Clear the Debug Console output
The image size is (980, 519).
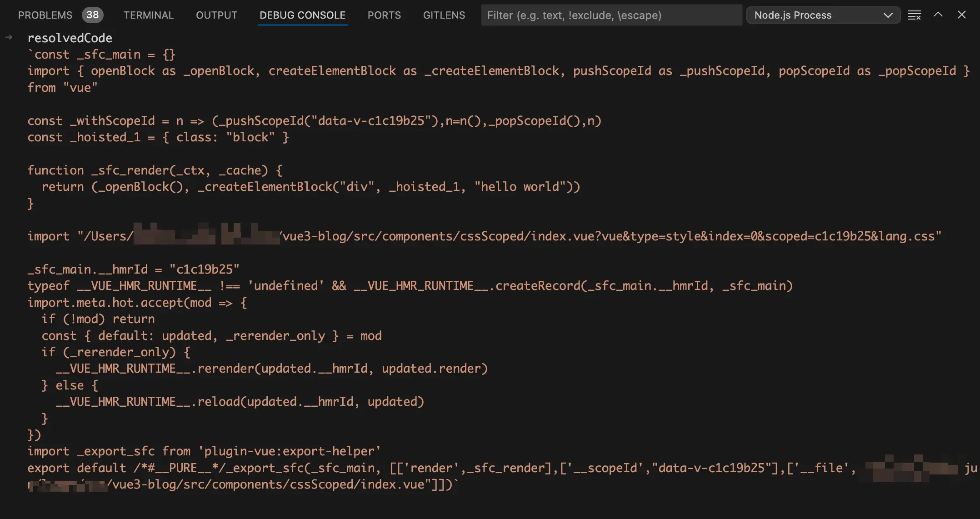[914, 15]
